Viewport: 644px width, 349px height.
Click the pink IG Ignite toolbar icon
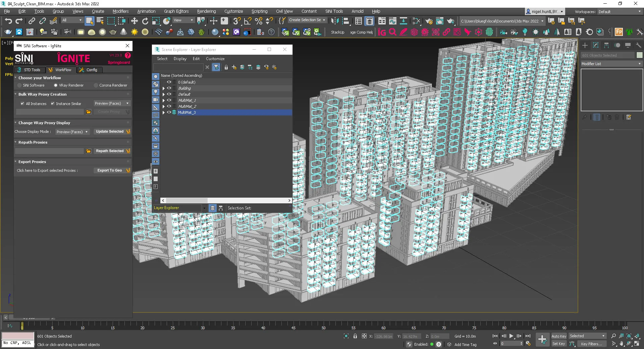[x=382, y=32]
